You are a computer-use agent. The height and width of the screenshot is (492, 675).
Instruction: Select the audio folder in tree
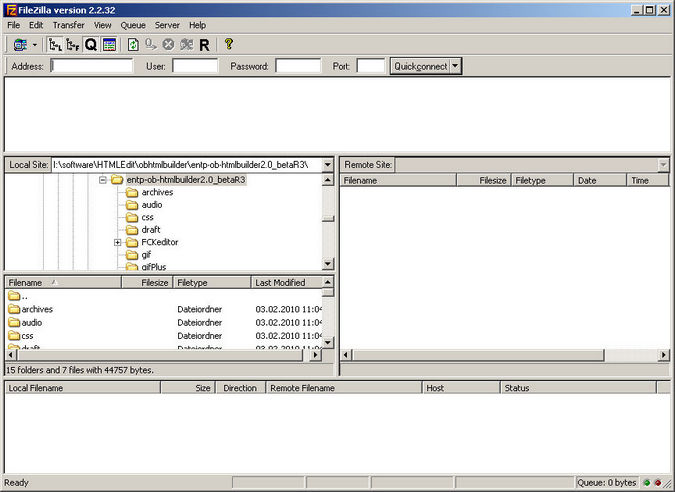click(152, 205)
